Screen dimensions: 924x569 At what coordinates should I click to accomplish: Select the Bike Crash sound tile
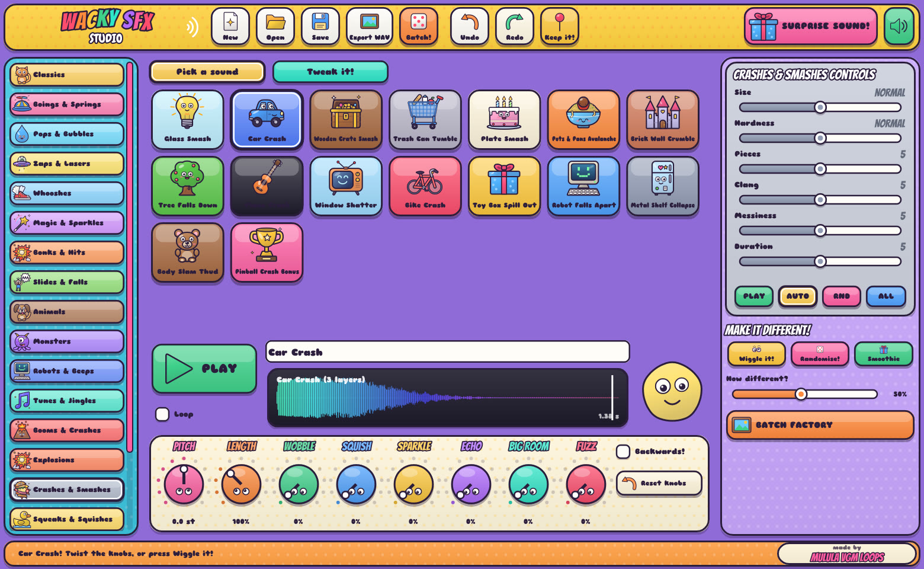pyautogui.click(x=425, y=186)
